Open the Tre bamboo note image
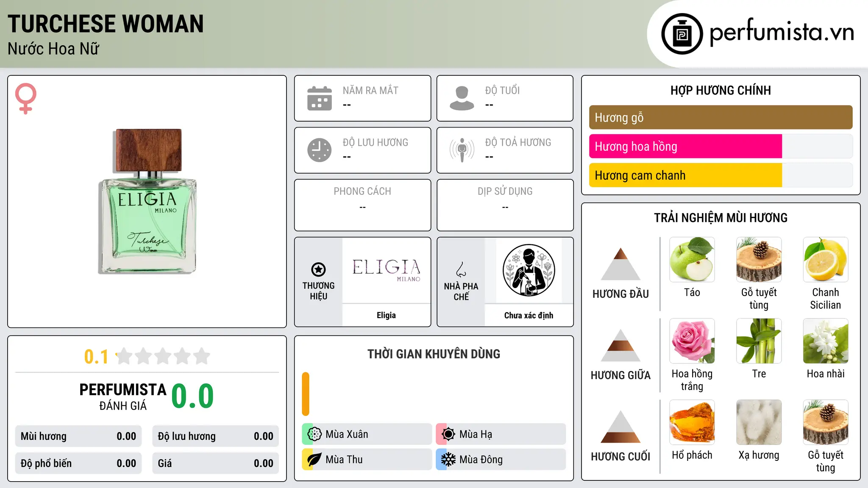Viewport: 868px width, 488px height. tap(759, 341)
